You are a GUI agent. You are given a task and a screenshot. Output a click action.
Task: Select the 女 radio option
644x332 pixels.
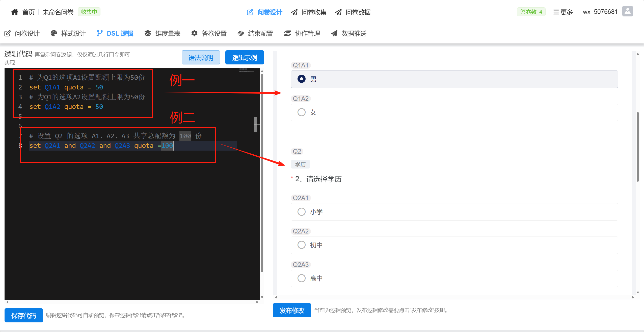pos(301,112)
